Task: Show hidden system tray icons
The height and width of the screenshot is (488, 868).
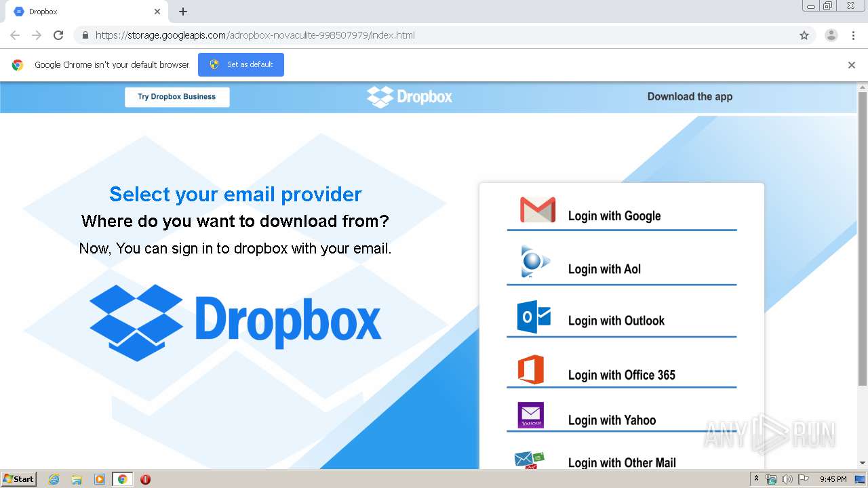Action: pyautogui.click(x=756, y=479)
